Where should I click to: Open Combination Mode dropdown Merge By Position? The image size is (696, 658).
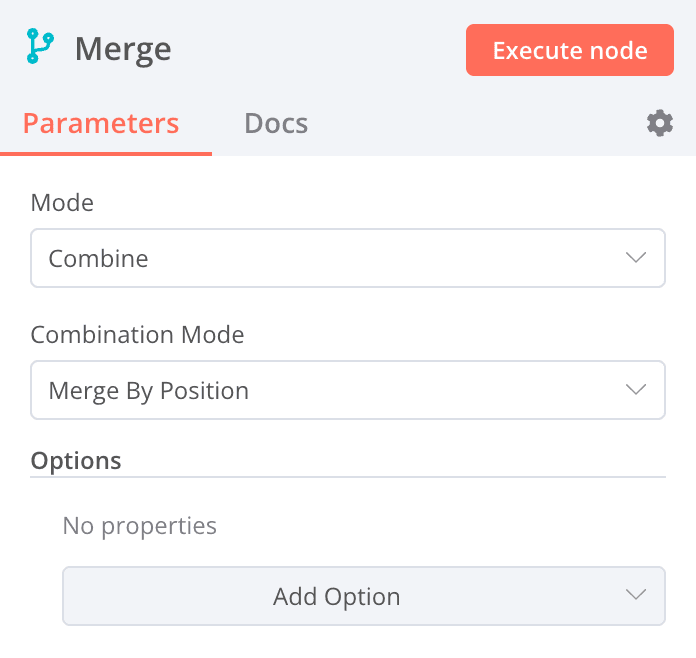click(348, 390)
